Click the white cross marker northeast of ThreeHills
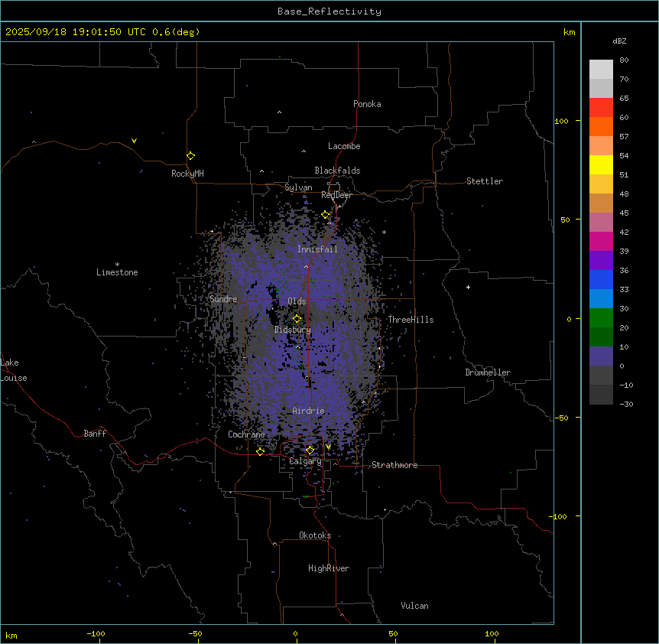The image size is (659, 644). click(469, 288)
